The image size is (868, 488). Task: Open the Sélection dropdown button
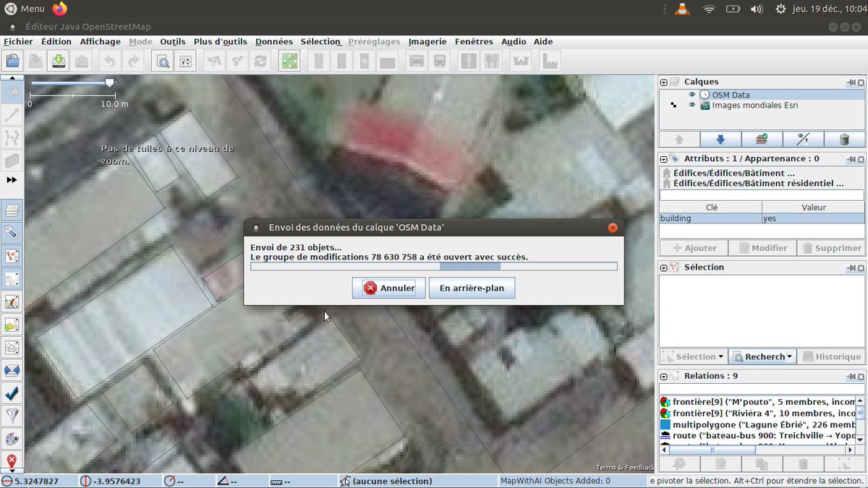(693, 356)
